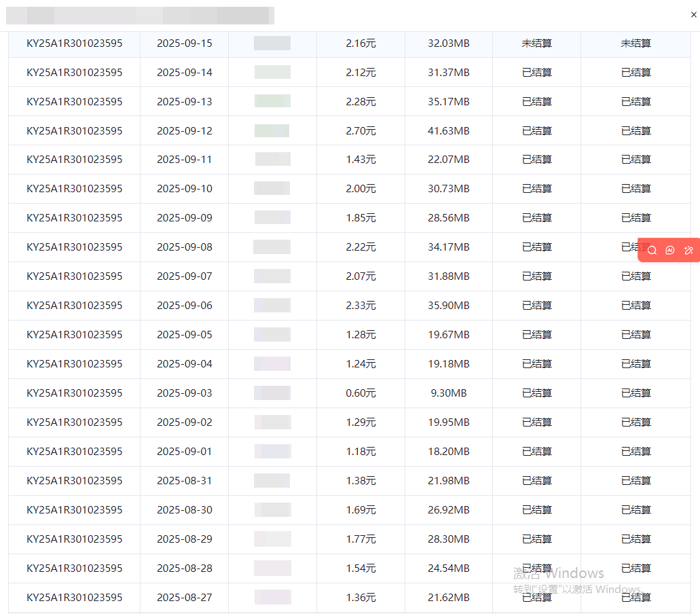The height and width of the screenshot is (614, 700).
Task: Click the 2.16元 amount cell
Action: pyautogui.click(x=361, y=43)
